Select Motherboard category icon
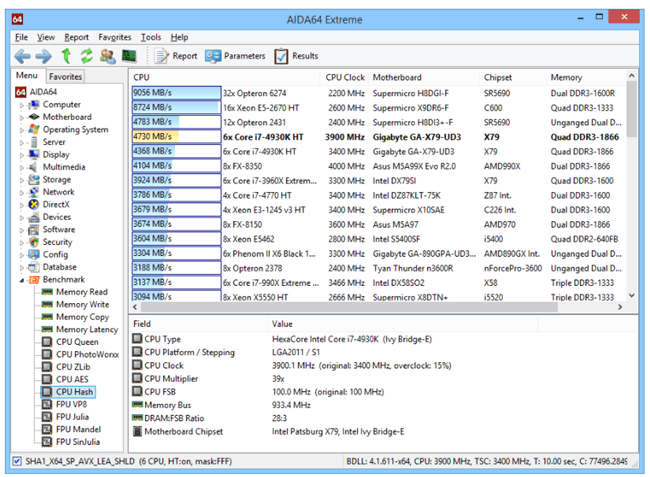 (x=34, y=117)
